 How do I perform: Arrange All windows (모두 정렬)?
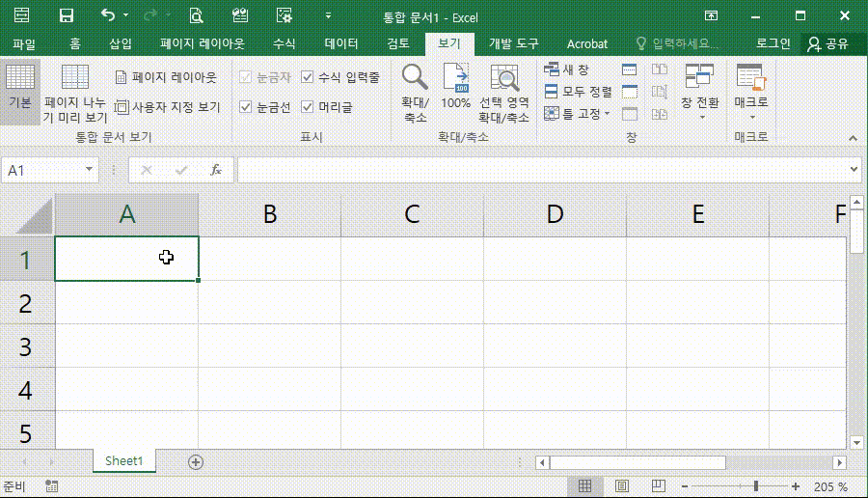coord(578,92)
